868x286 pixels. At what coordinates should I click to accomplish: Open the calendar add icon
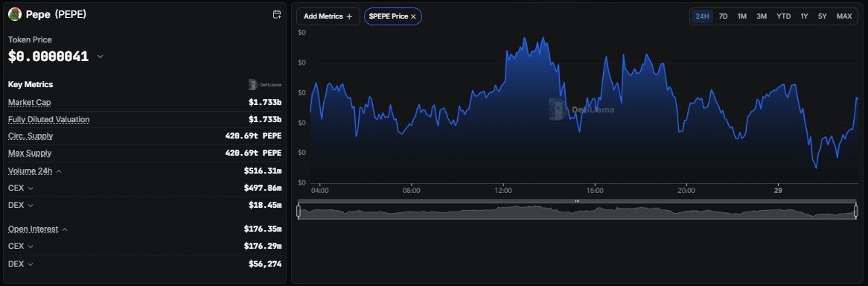[x=278, y=14]
